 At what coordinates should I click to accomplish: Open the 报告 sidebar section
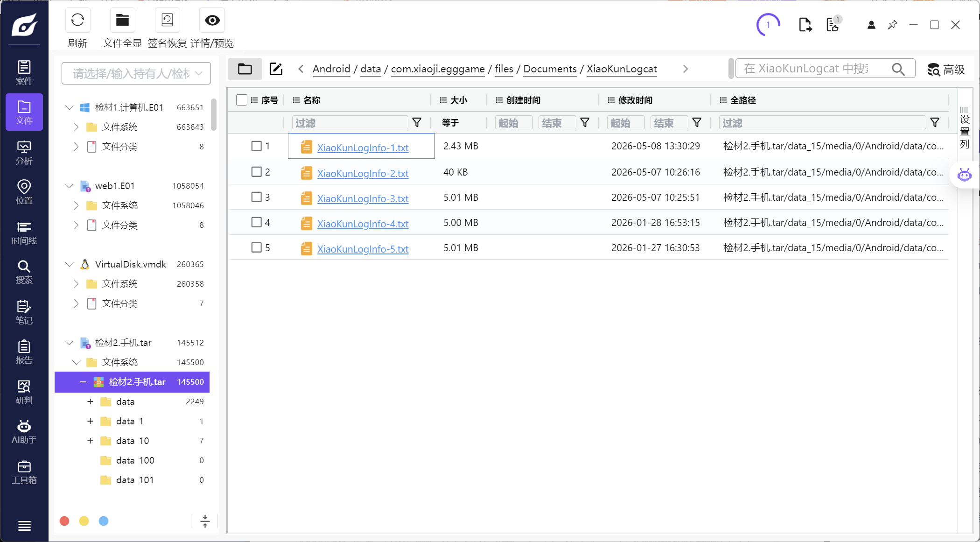(24, 352)
